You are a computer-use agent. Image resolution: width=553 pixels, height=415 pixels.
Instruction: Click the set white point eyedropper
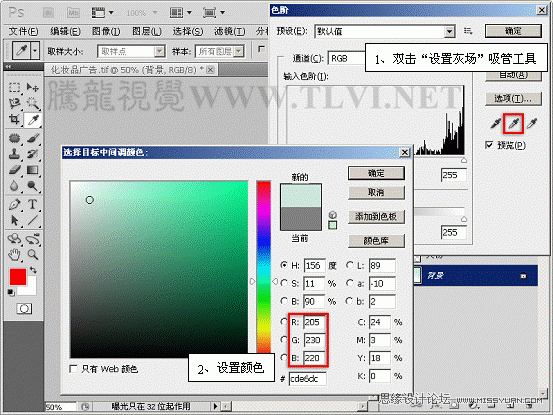click(531, 123)
